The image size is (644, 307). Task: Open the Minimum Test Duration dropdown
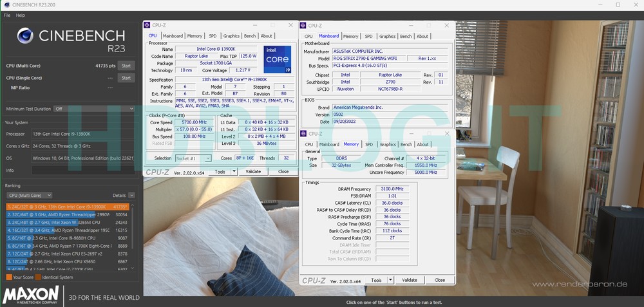click(x=95, y=109)
